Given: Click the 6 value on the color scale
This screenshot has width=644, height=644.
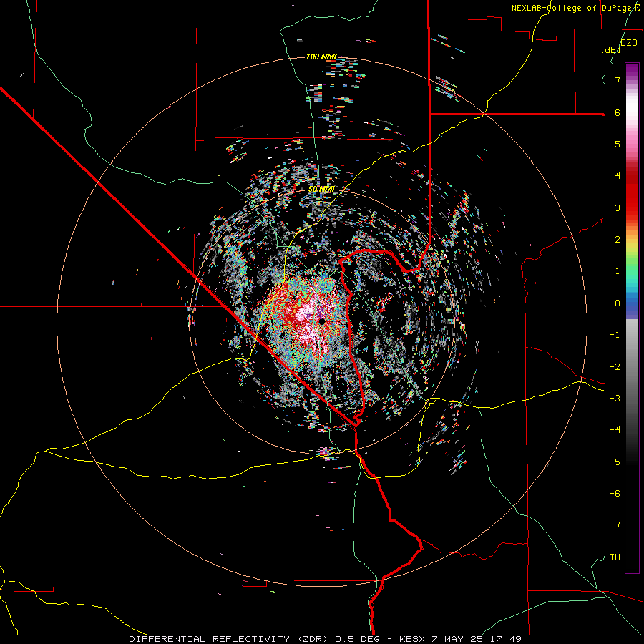Looking at the screenshot, I should 618,112.
